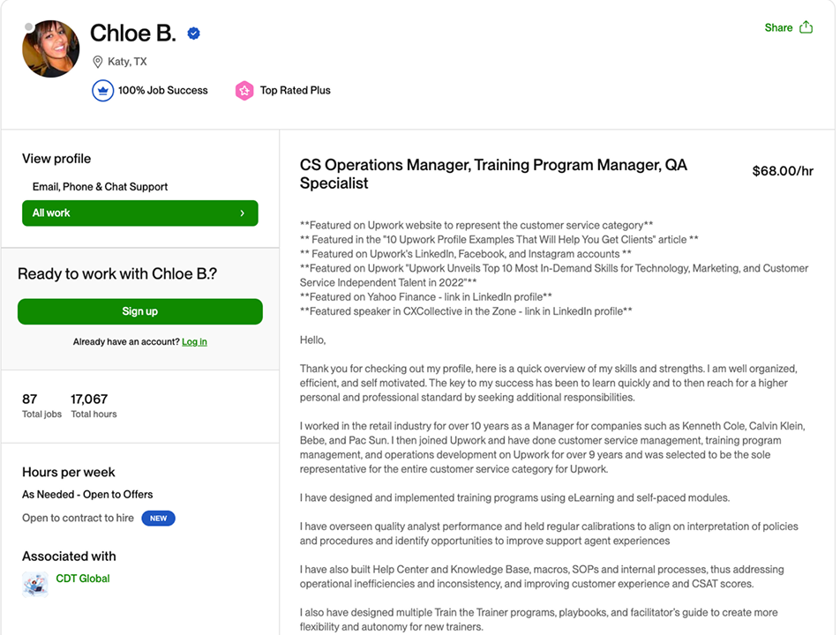
Task: Click the blue verified badge icon
Action: point(194,34)
